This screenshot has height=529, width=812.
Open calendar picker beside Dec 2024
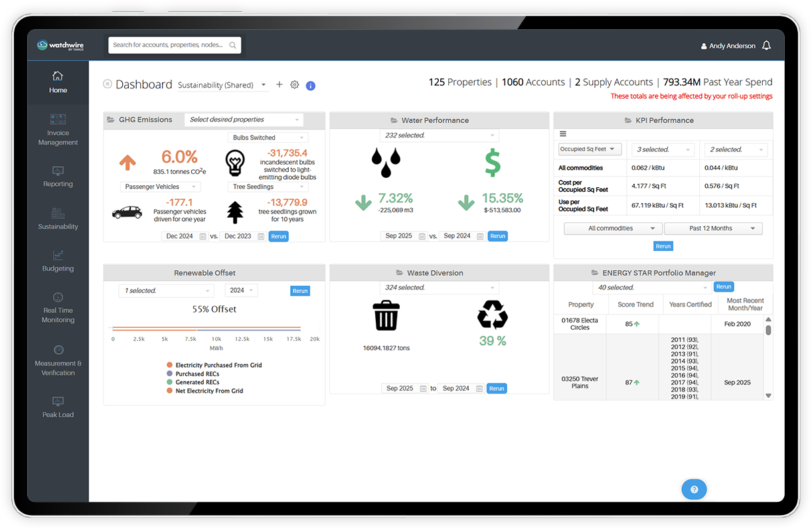pos(203,236)
